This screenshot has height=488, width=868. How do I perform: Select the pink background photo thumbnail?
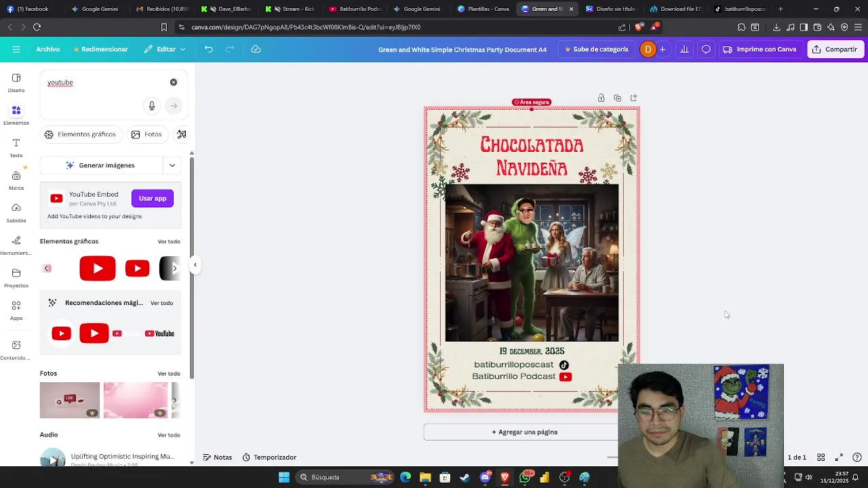click(136, 400)
